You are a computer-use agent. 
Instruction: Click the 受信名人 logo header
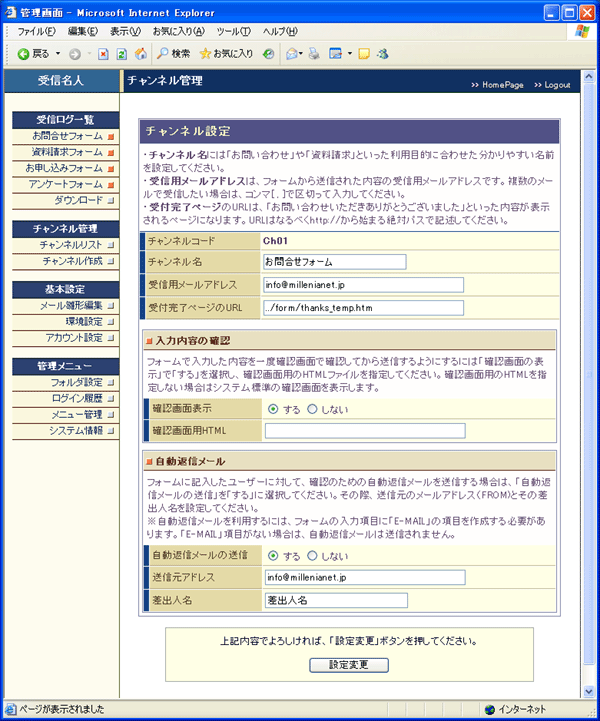61,81
